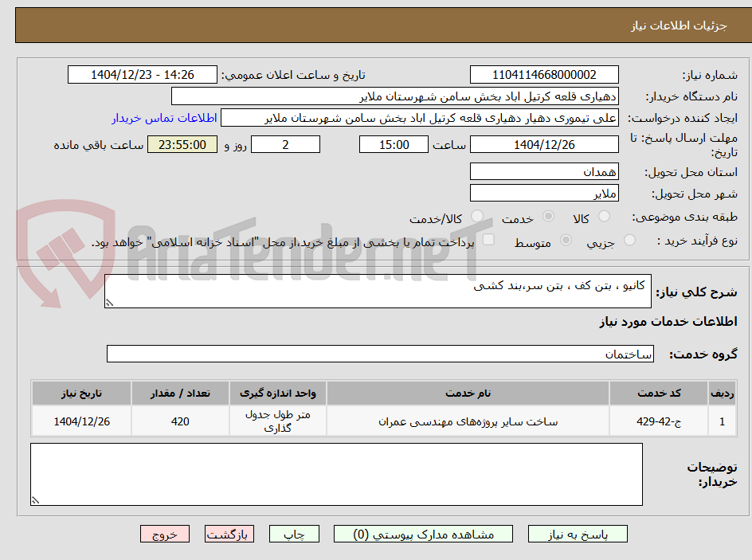
Task: Click the ساعت باقی مانده label
Action: (98, 145)
